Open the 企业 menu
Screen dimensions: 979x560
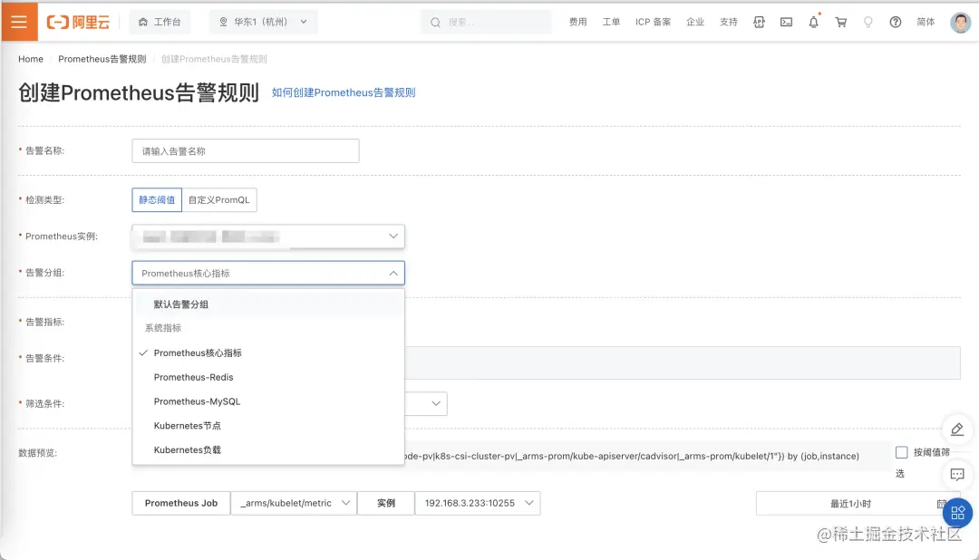click(x=695, y=22)
